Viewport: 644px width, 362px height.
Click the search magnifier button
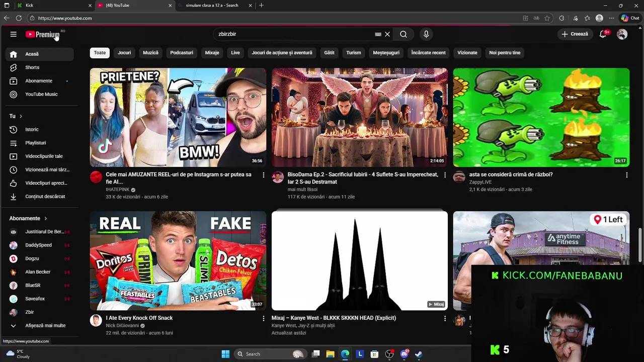[x=404, y=34]
